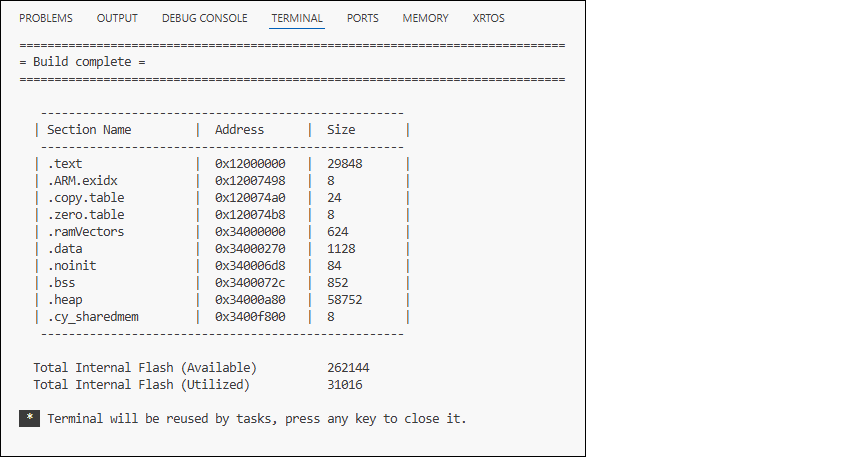Click the utilized flash value 31016
The height and width of the screenshot is (457, 854).
click(x=344, y=384)
